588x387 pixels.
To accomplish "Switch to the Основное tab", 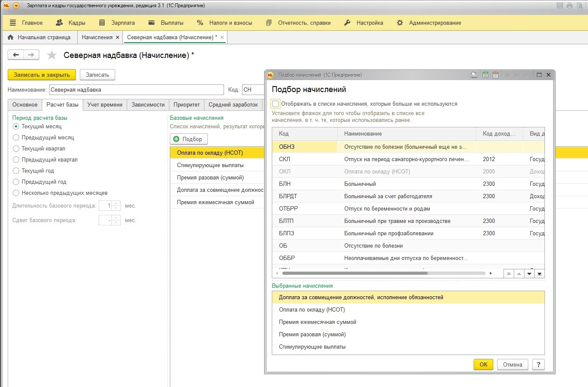I will (x=25, y=105).
